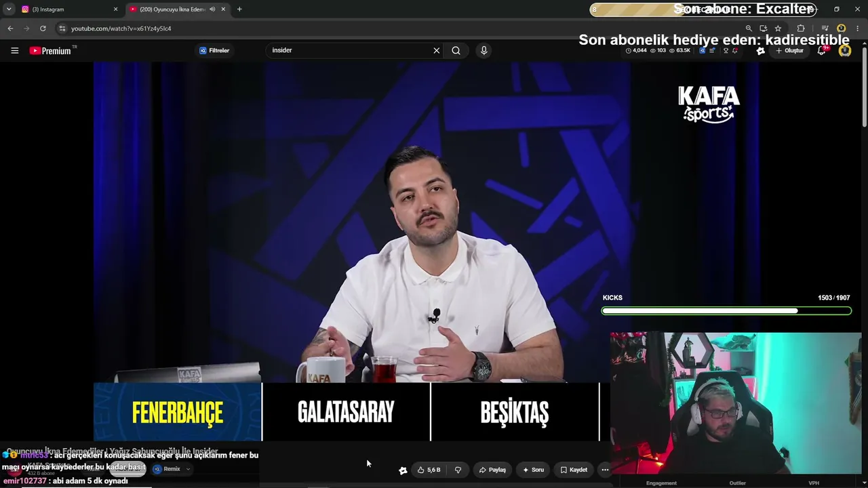The width and height of the screenshot is (868, 488).
Task: Click the sparkle icon left of Oluştur
Action: pyautogui.click(x=761, y=51)
